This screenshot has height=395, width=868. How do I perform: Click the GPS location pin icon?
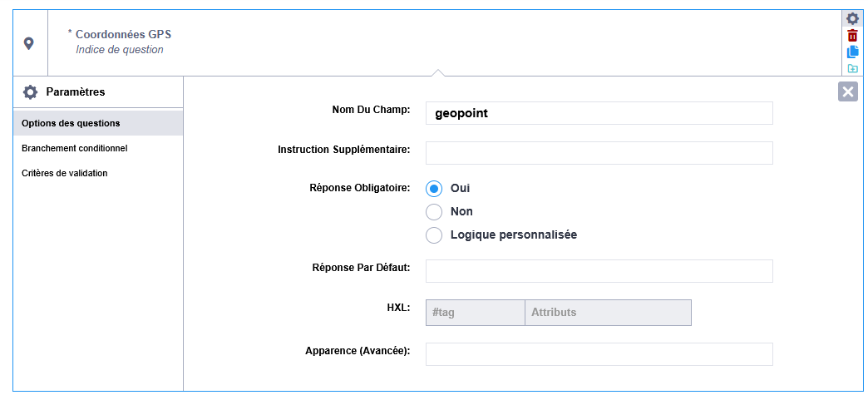click(x=29, y=43)
